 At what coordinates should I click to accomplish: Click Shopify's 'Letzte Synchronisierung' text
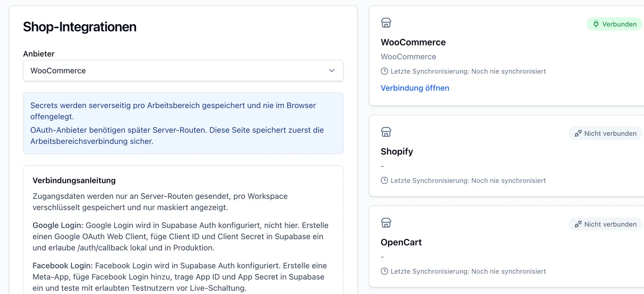(x=468, y=180)
